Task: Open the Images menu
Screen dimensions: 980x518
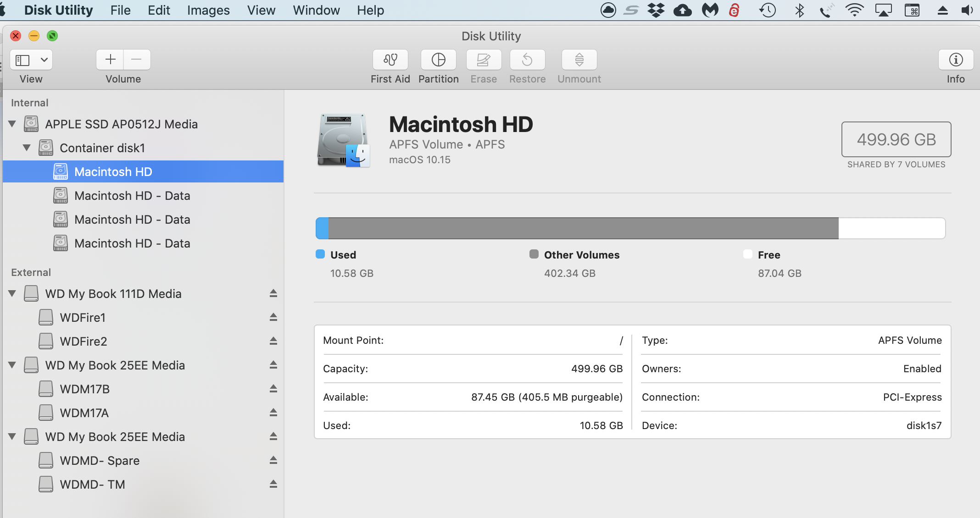Action: [x=208, y=10]
